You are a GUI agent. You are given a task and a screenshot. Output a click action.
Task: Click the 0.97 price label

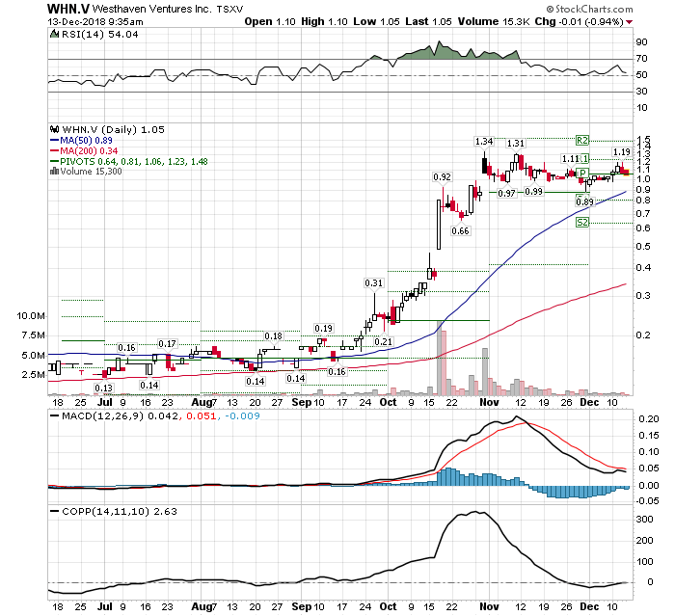pyautogui.click(x=506, y=193)
